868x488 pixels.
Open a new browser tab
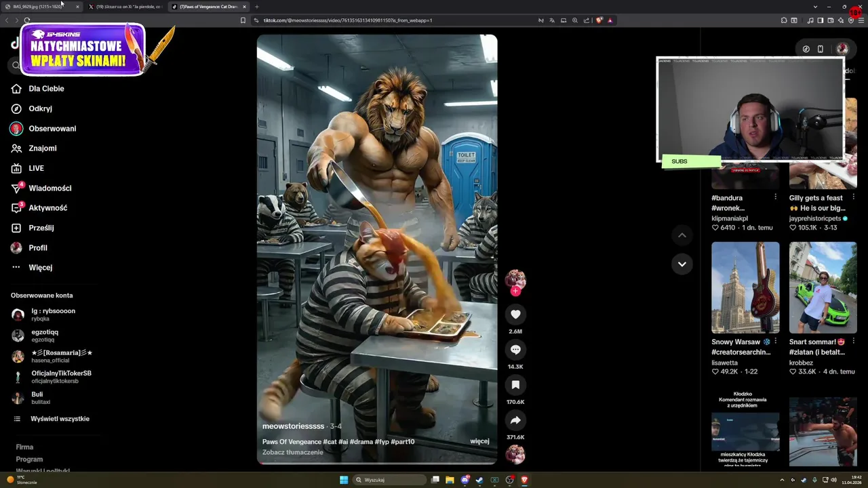pyautogui.click(x=256, y=6)
